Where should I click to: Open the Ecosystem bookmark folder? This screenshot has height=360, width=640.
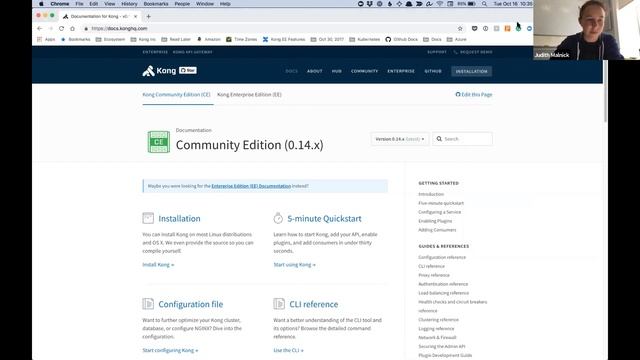click(x=110, y=40)
